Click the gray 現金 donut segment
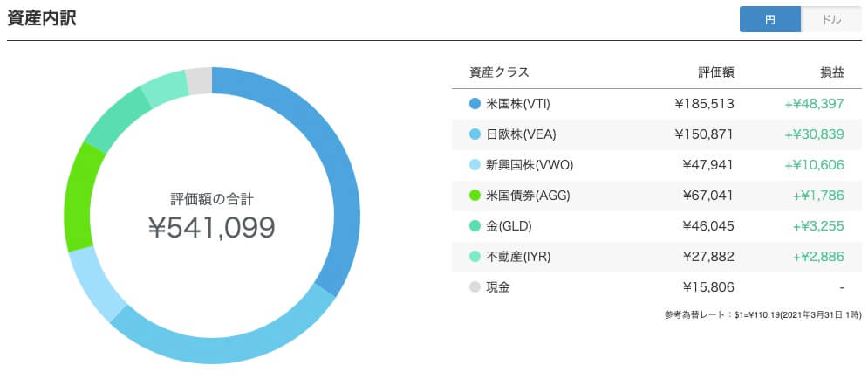The width and height of the screenshot is (868, 386). pyautogui.click(x=199, y=81)
